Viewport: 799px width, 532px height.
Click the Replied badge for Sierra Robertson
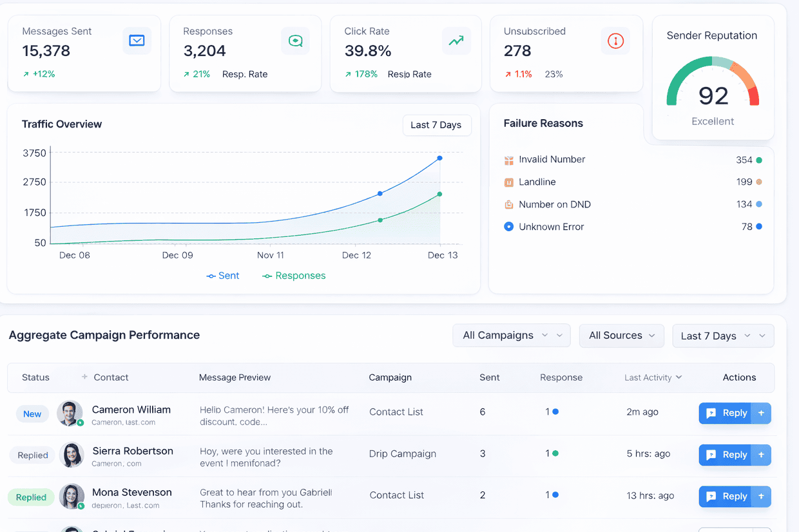33,455
